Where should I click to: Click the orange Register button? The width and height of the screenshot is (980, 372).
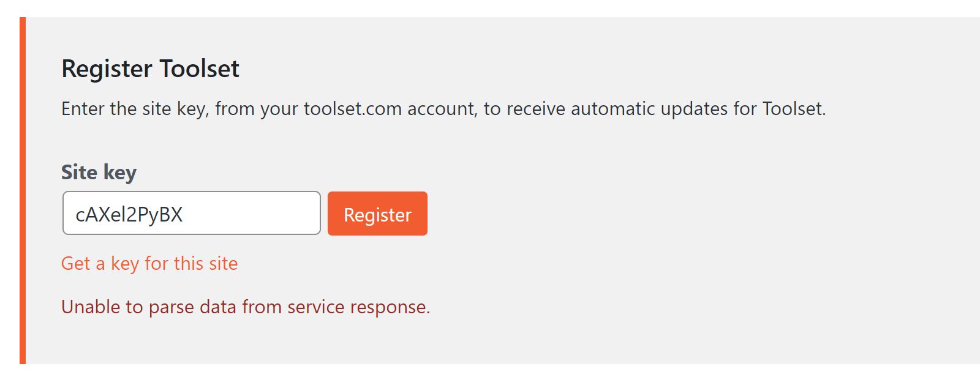pos(377,214)
